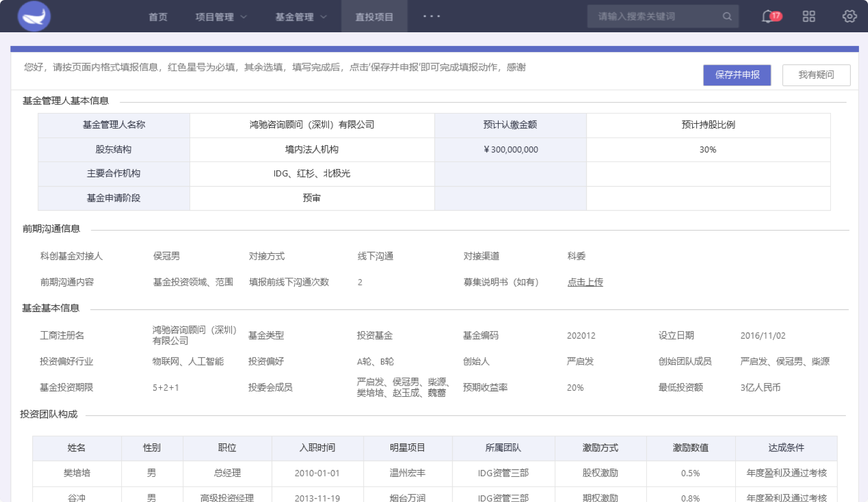Viewport: 868px width, 502px height.
Task: Click the 科委 channel value
Action: 576,256
